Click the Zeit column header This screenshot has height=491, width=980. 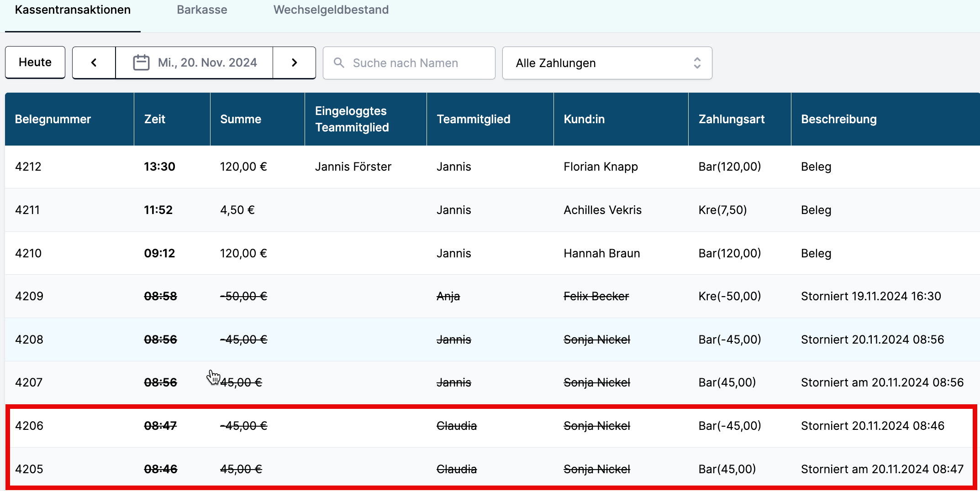pyautogui.click(x=155, y=119)
